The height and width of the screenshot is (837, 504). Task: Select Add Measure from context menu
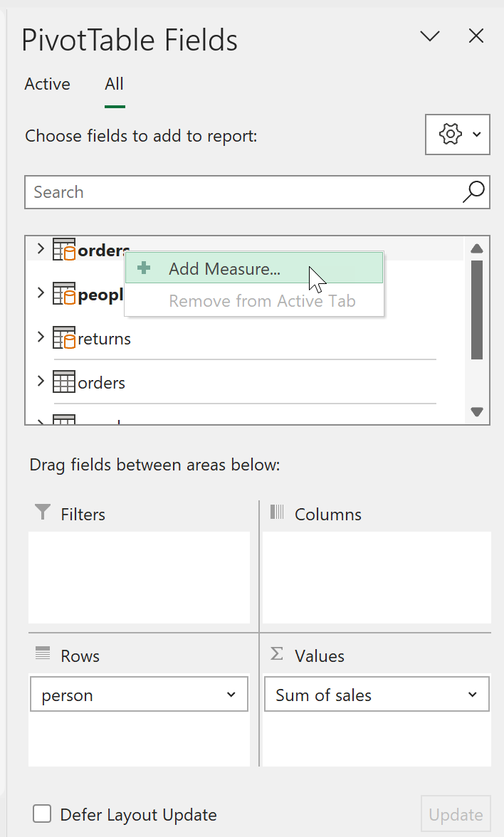point(224,269)
